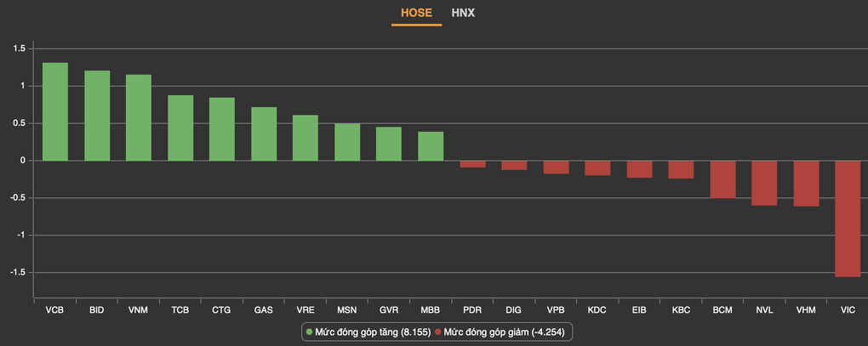Click the VRE bar

306,138
